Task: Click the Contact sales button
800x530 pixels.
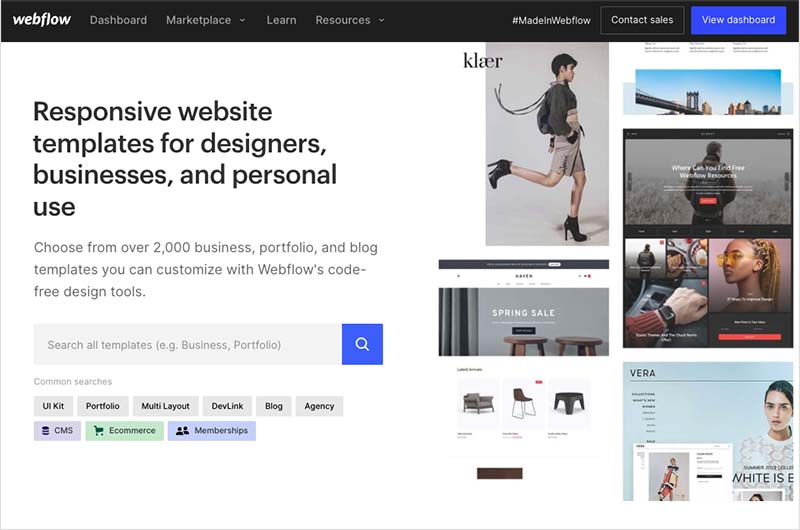Action: pos(642,20)
